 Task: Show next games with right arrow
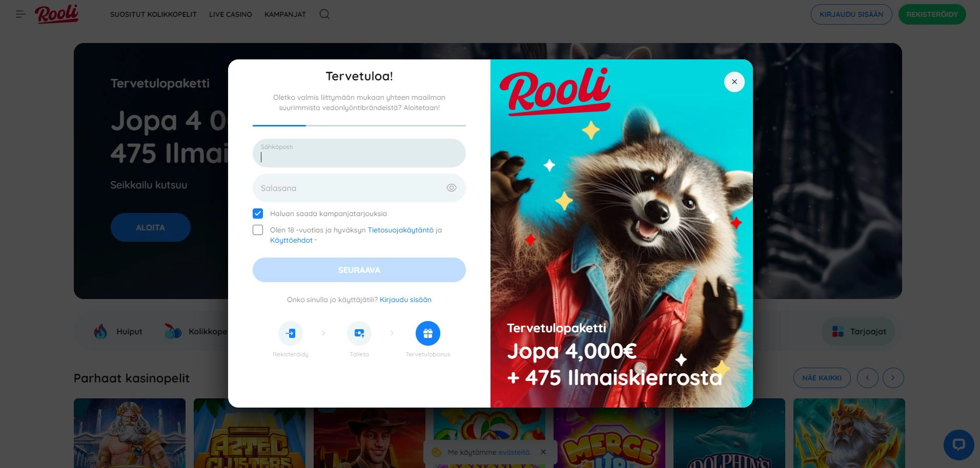point(893,378)
